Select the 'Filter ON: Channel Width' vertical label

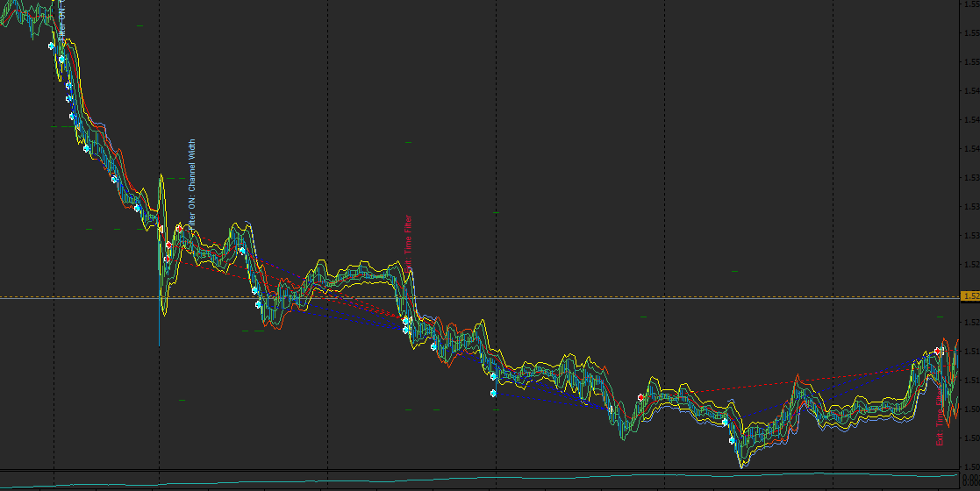192,184
